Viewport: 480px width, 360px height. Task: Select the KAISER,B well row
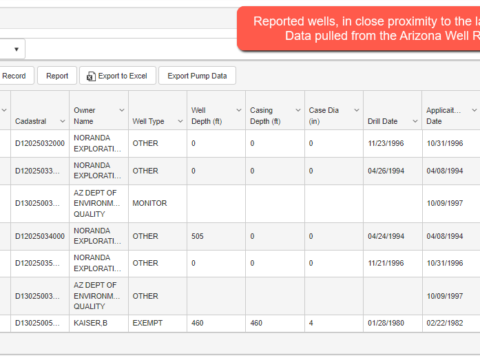coord(240,323)
